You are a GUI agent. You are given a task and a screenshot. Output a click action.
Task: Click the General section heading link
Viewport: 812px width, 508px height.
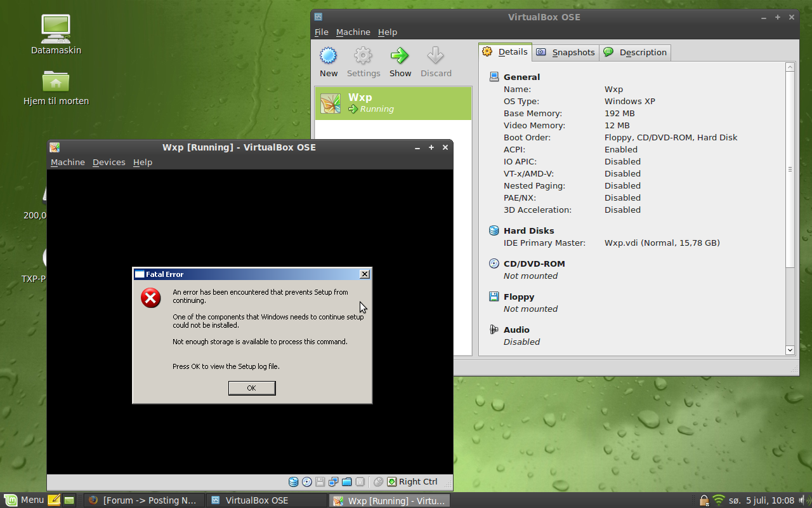521,77
